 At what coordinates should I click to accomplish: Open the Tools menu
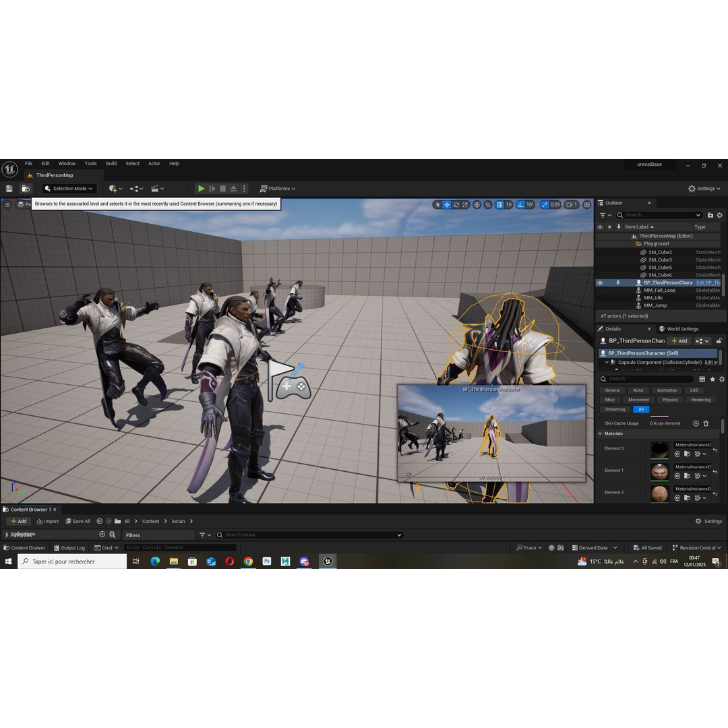[x=90, y=163]
